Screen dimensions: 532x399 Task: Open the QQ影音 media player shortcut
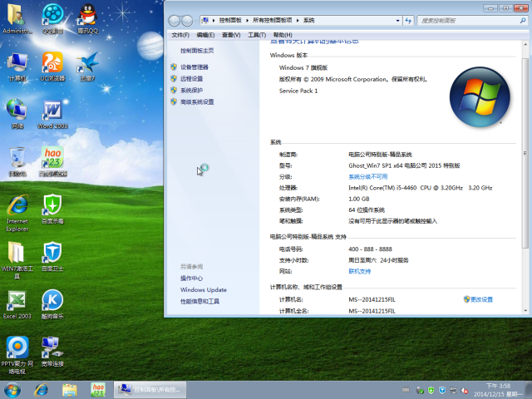click(x=52, y=18)
